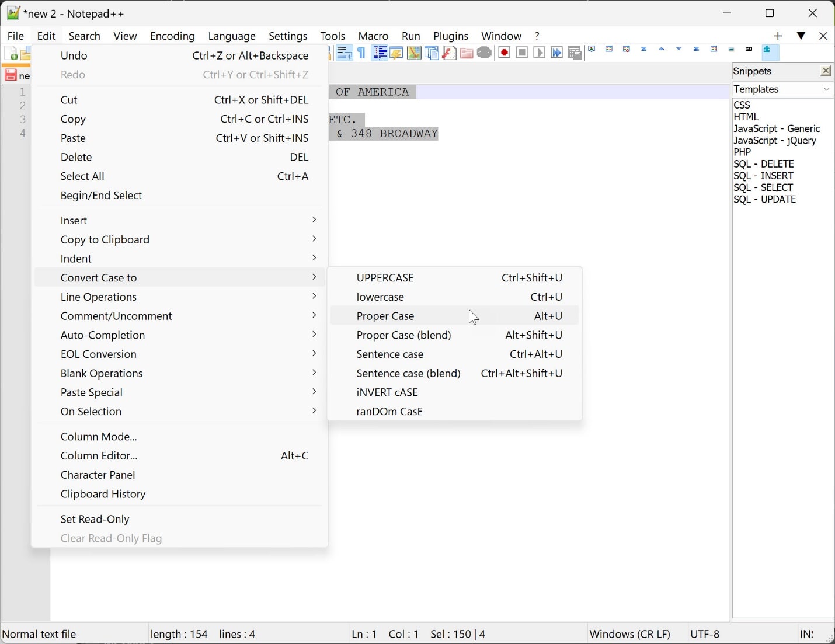Toggle word wrap in the toolbar
Viewport: 835px width, 644px height.
(x=345, y=53)
